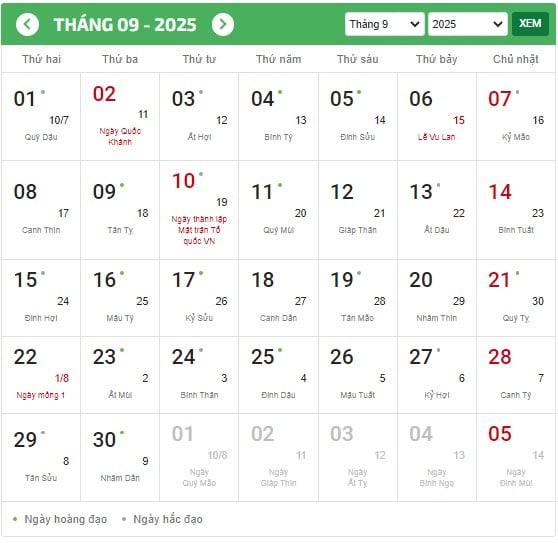This screenshot has width=558, height=543.
Task: Open the Tháng 9 month dropdown
Action: 384,24
